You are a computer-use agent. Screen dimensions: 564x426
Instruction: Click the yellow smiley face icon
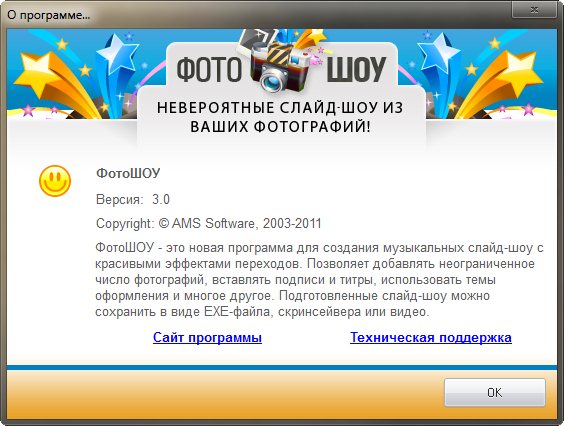pos(55,181)
